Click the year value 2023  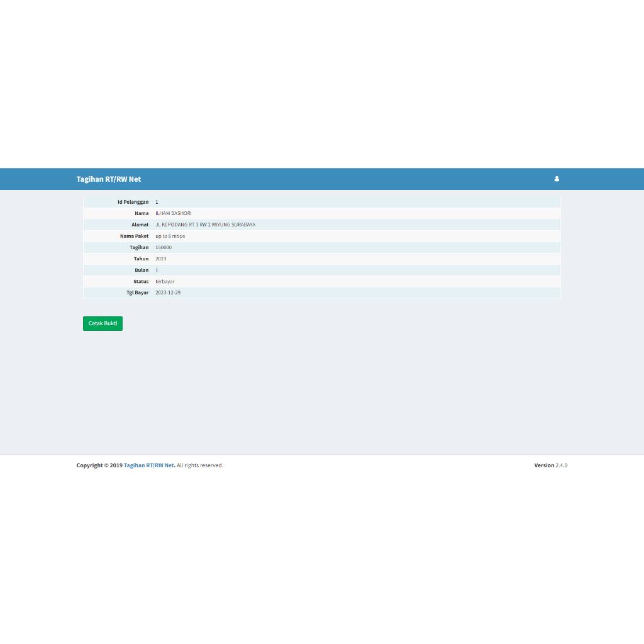[160, 258]
